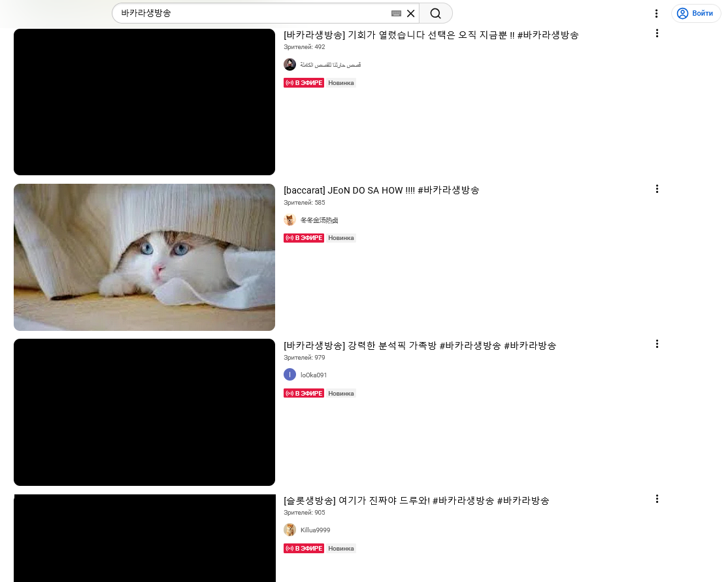Open more options for loOka091 video
The height and width of the screenshot is (582, 728).
[657, 344]
